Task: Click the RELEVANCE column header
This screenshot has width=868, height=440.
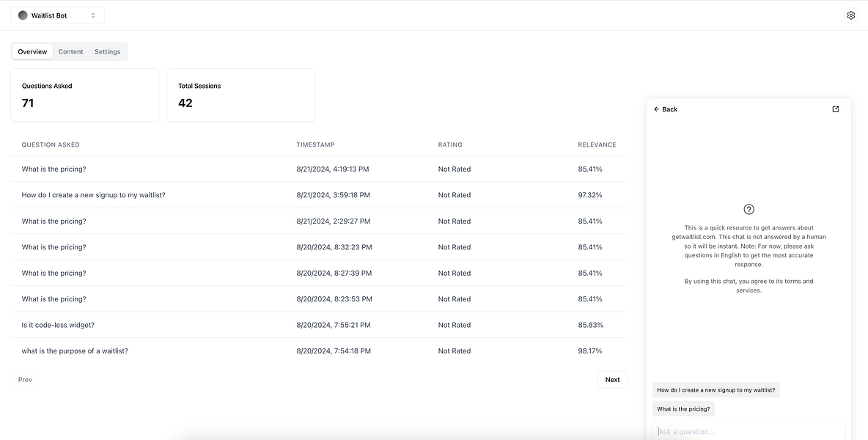Action: click(x=597, y=144)
